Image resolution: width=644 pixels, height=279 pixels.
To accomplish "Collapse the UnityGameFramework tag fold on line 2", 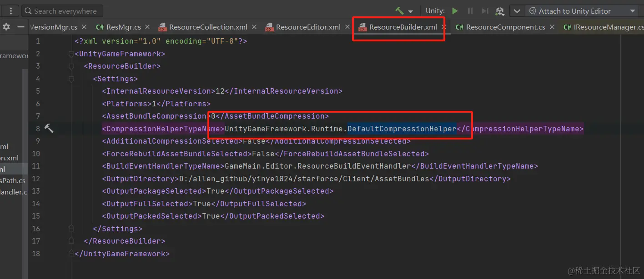I will 71,54.
